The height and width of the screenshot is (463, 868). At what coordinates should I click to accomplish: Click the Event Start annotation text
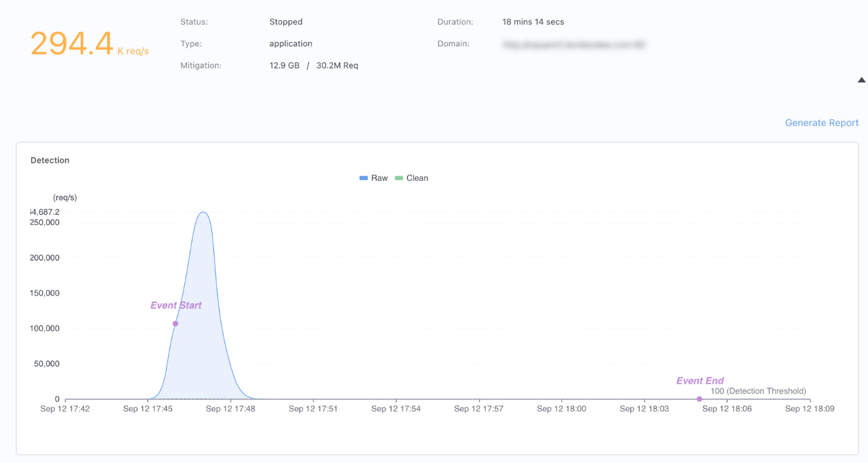pos(176,306)
